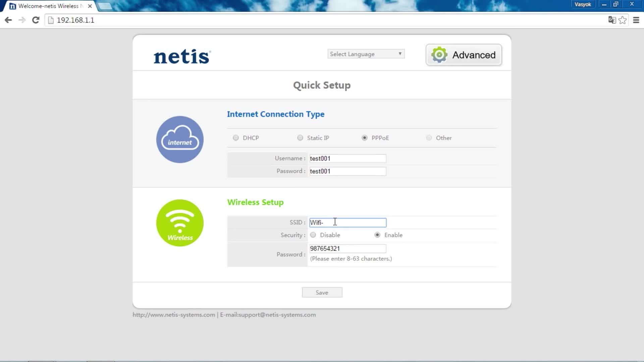Click into the SSID field
The image size is (644, 362).
(347, 223)
